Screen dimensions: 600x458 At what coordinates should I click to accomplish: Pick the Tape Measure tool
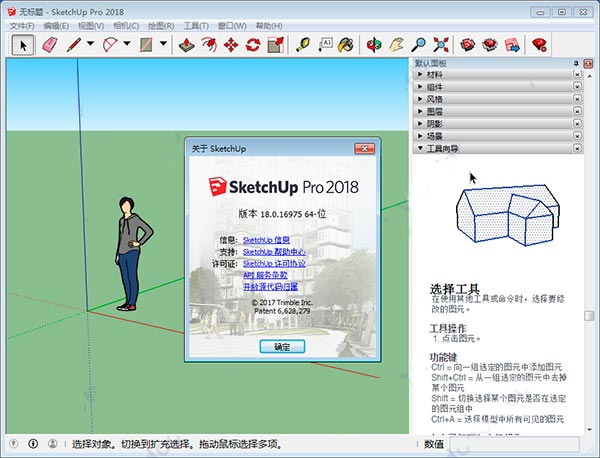[303, 44]
